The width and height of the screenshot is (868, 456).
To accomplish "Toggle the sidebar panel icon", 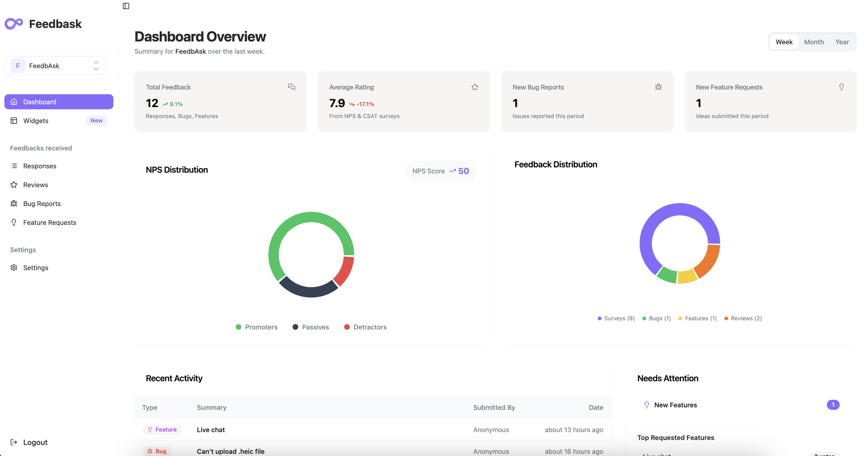I will tap(126, 6).
